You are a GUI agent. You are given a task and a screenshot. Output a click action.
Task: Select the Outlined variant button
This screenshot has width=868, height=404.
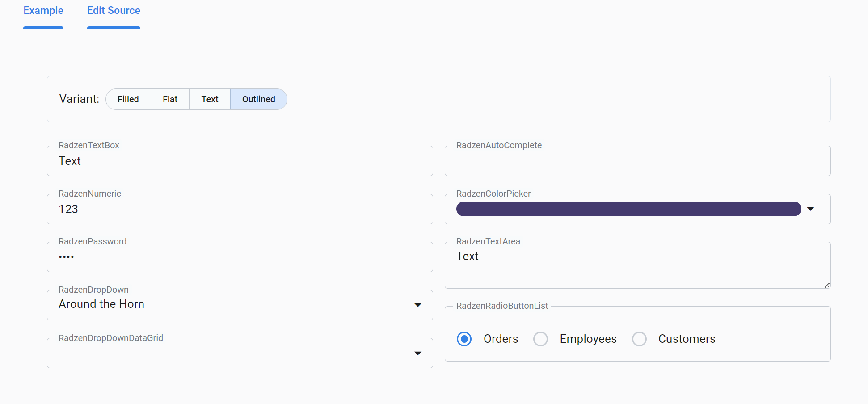(x=258, y=99)
